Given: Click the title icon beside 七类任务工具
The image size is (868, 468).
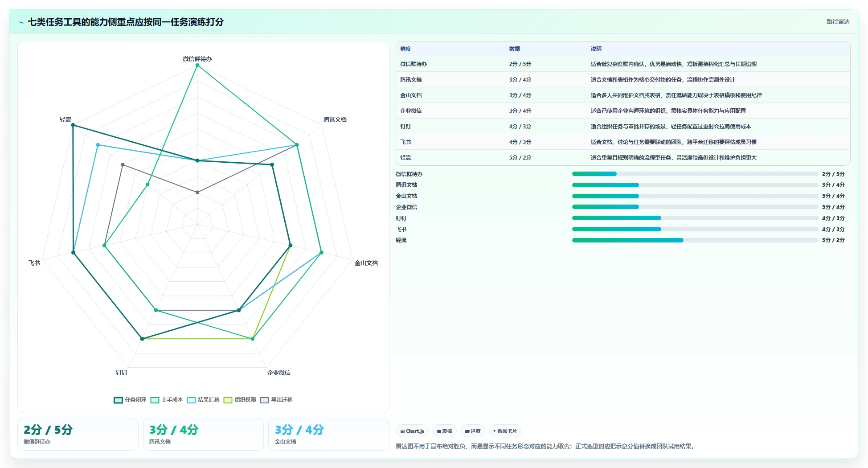Looking at the screenshot, I should pyautogui.click(x=21, y=22).
